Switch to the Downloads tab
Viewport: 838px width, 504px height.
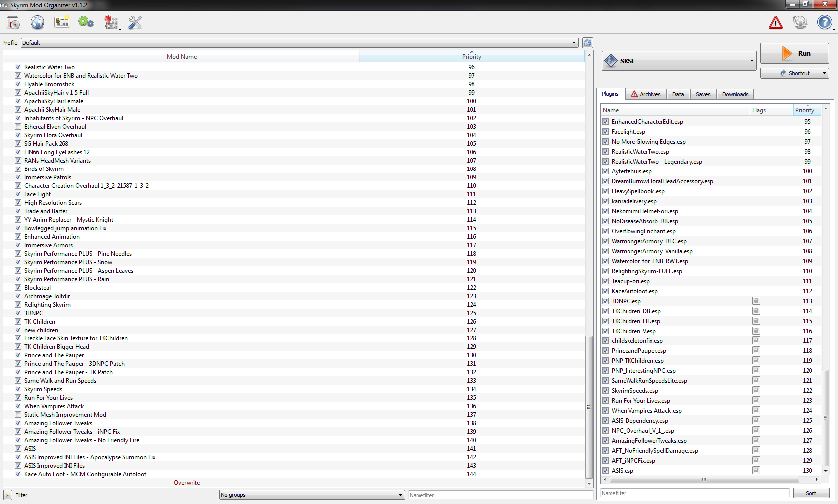coord(735,94)
